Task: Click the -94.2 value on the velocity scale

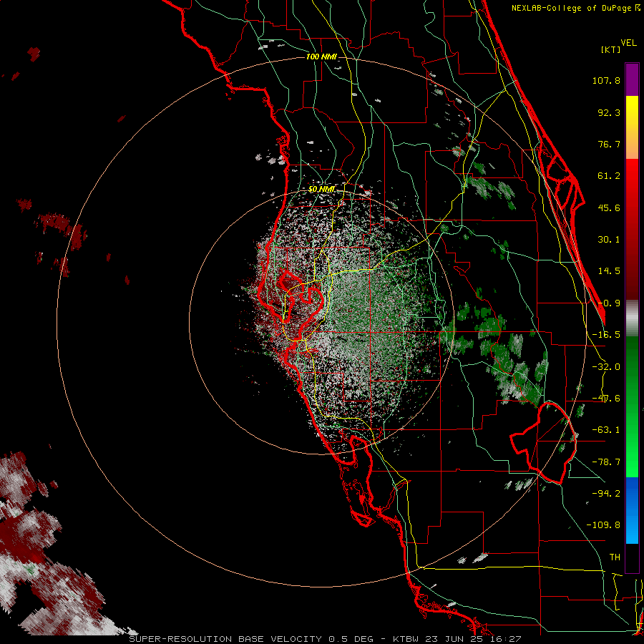Action: (x=606, y=494)
